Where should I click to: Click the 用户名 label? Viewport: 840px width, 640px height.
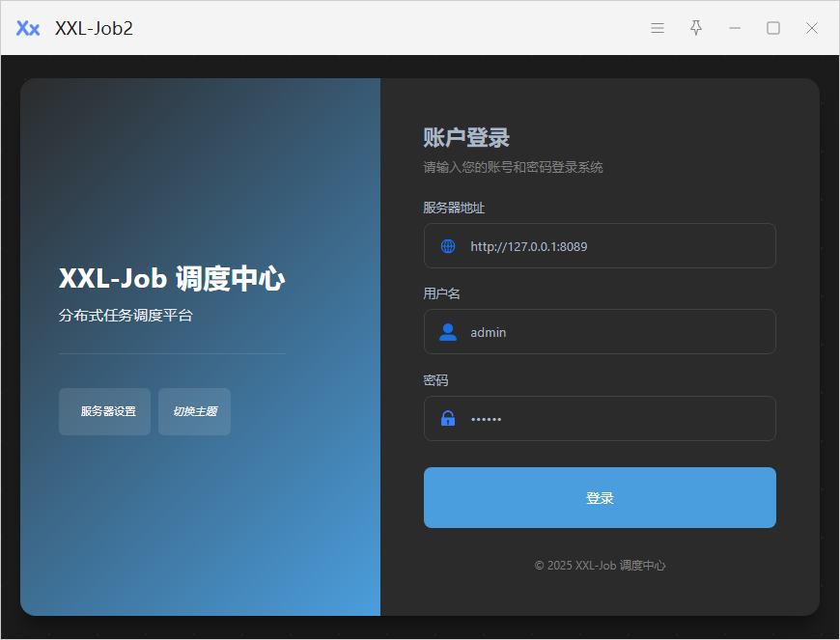point(441,293)
